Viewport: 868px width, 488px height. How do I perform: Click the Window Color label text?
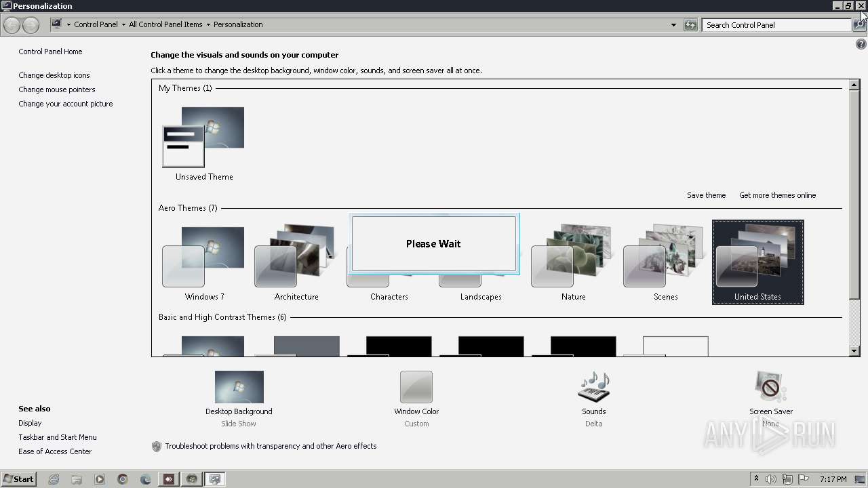(x=416, y=411)
